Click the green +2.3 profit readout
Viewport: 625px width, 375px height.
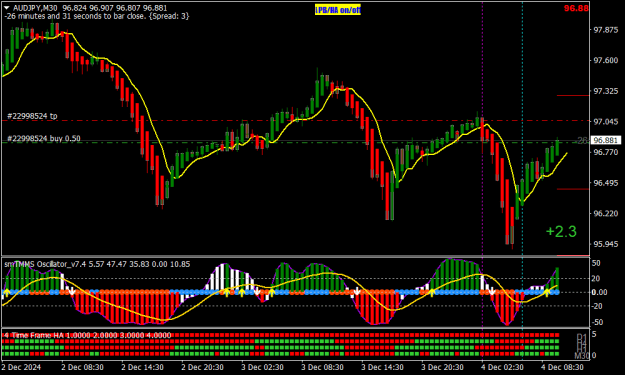[x=561, y=232]
